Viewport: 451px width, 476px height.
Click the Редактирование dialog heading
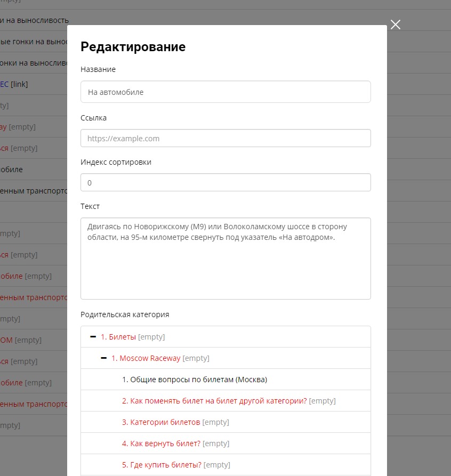click(133, 47)
